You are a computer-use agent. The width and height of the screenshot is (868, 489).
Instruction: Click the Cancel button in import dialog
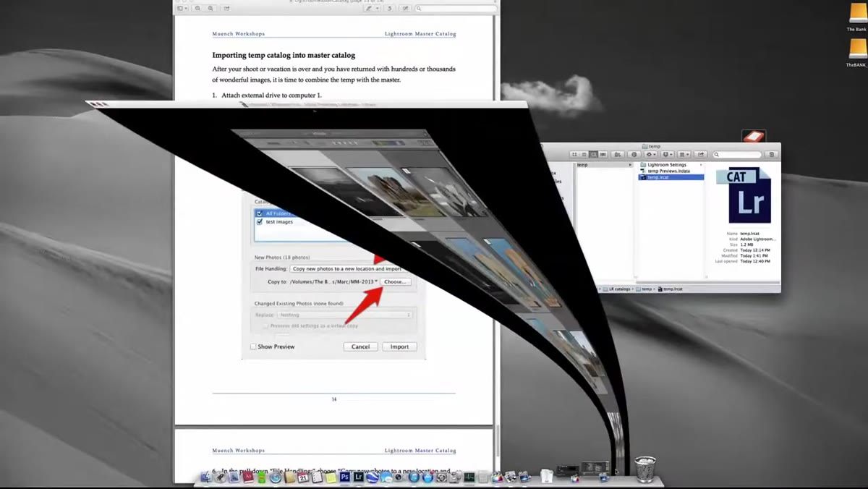pyautogui.click(x=360, y=346)
